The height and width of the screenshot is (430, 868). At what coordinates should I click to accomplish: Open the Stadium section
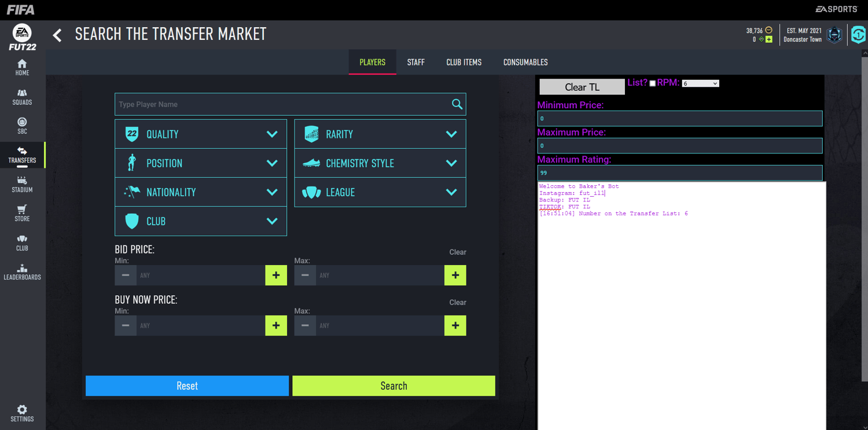[x=22, y=184]
